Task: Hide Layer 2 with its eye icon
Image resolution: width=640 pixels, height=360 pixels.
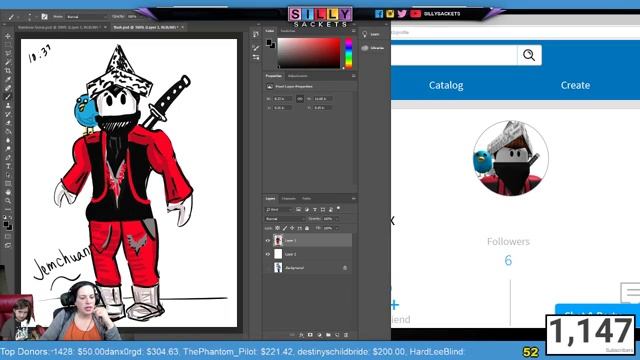Action: coord(268,254)
